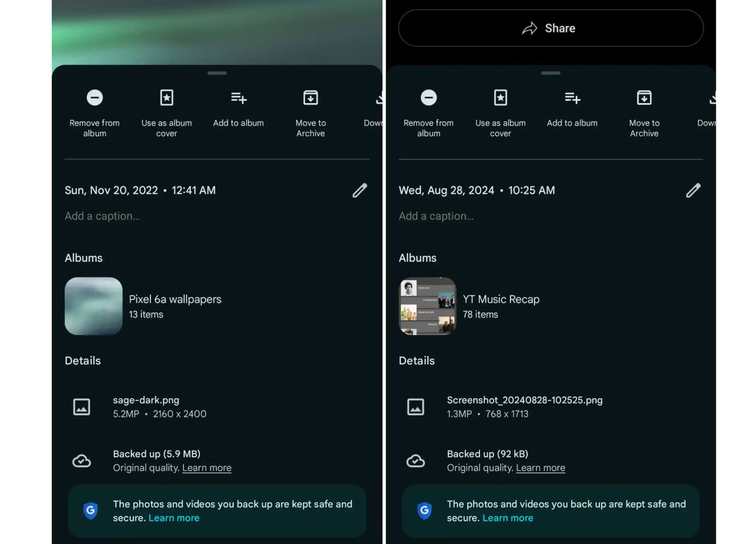
Task: Edit date for Aug 28, 2024 screenshot
Action: (x=693, y=190)
